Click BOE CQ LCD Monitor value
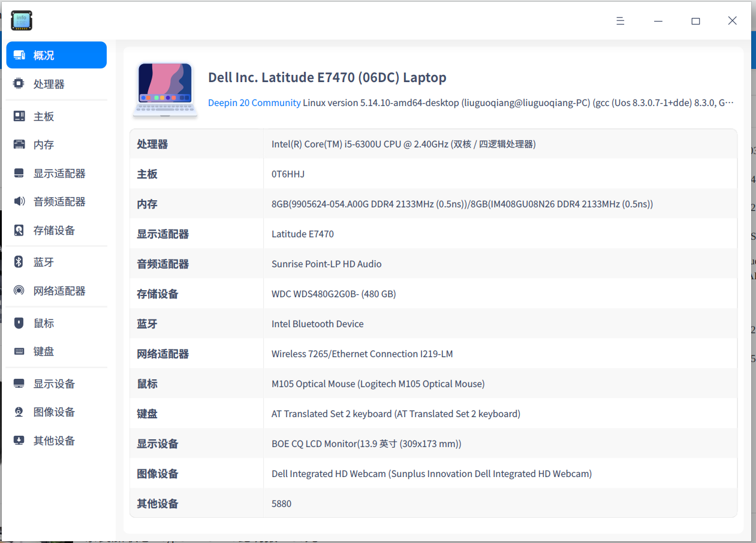This screenshot has height=543, width=756. [x=366, y=444]
